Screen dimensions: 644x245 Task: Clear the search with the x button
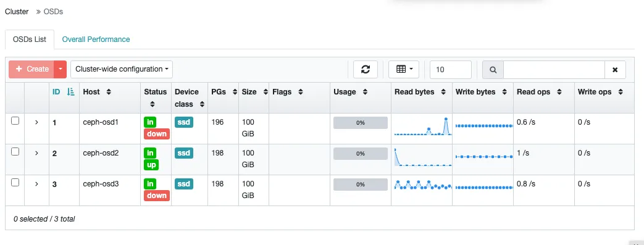tap(615, 70)
